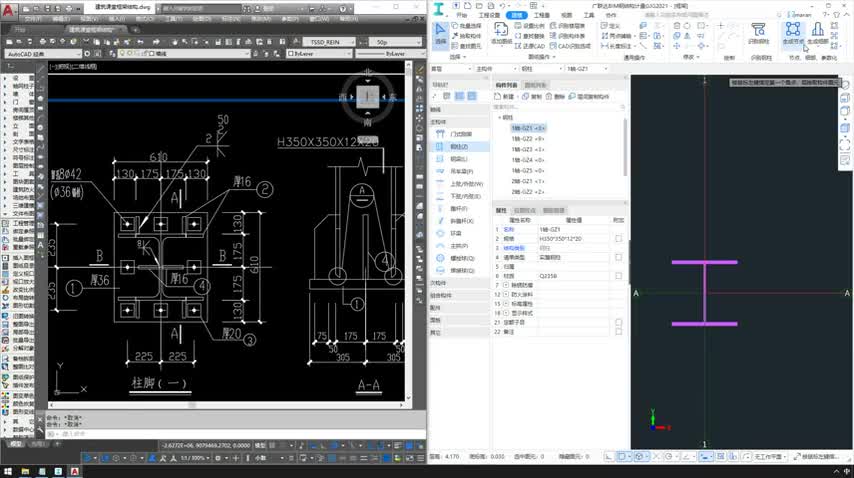Open the first floor selector dropdown in Glodon
854x478 pixels.
pyautogui.click(x=450, y=69)
